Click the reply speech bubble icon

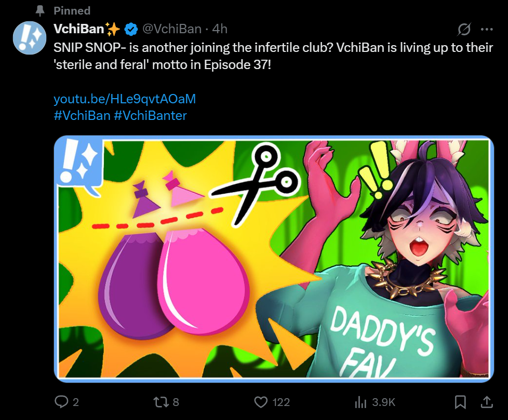(x=61, y=402)
